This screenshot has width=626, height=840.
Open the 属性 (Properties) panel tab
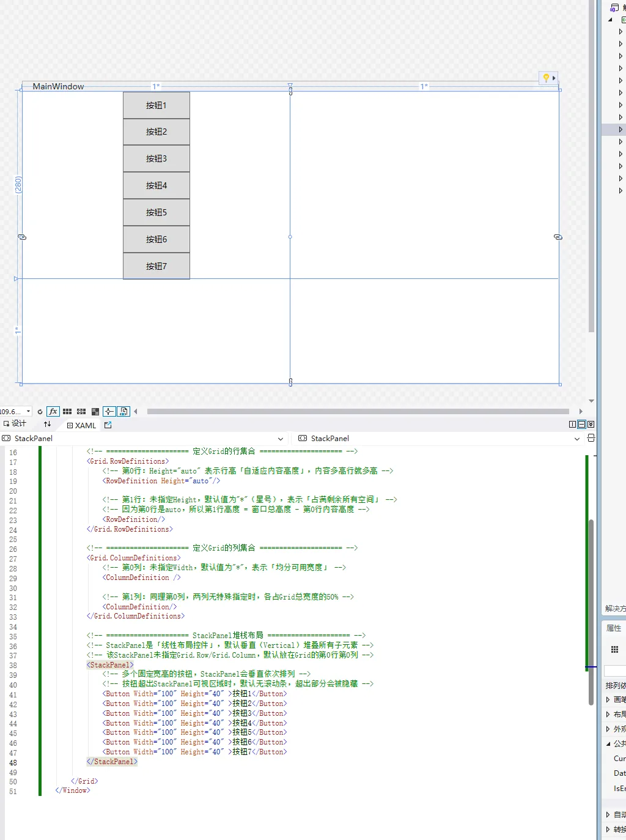[614, 628]
